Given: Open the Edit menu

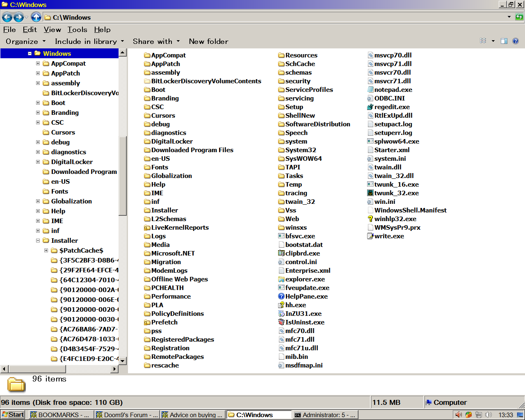Looking at the screenshot, I should pyautogui.click(x=30, y=30).
